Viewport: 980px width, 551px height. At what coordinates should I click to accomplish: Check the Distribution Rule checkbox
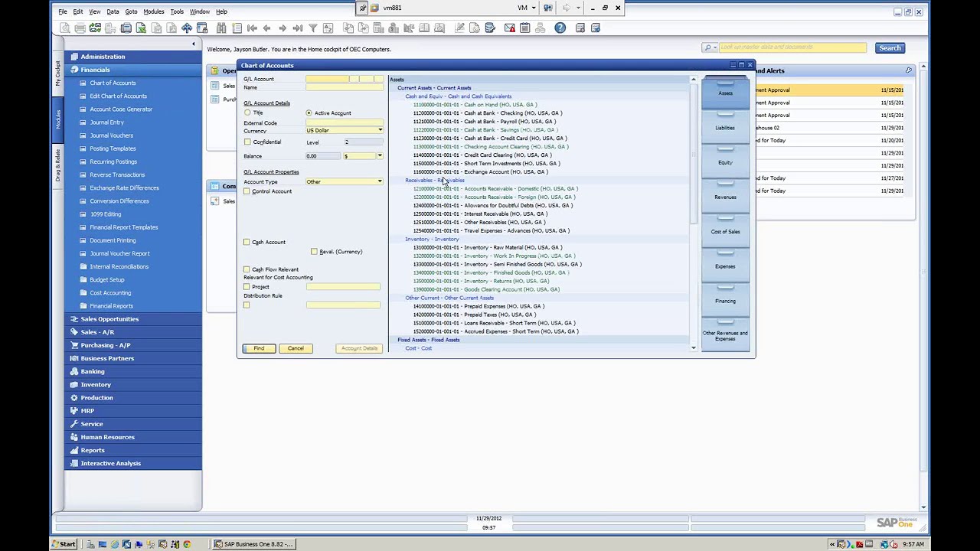click(x=247, y=305)
